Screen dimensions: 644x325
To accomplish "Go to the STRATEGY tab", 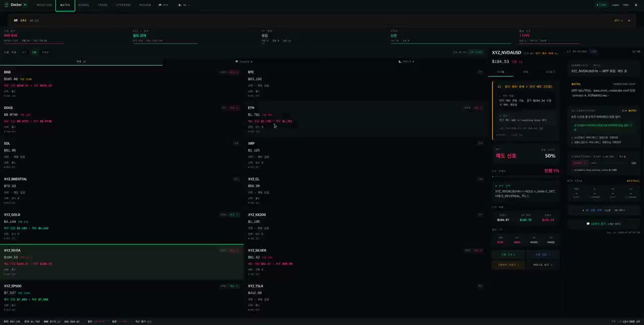I will coord(123,5).
